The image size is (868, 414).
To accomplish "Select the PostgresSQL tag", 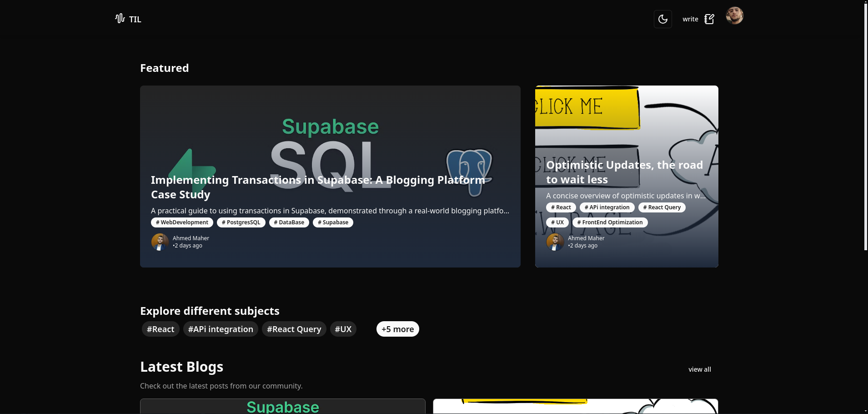I will (241, 222).
